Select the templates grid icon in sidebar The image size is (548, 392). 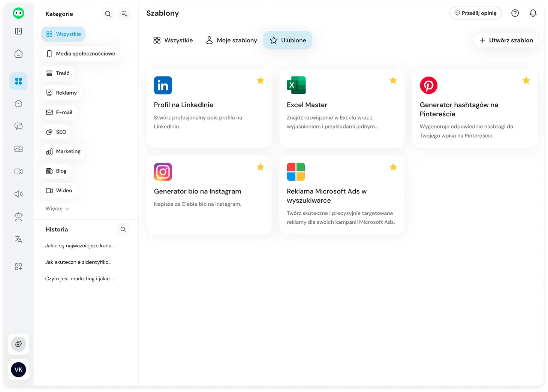click(18, 81)
